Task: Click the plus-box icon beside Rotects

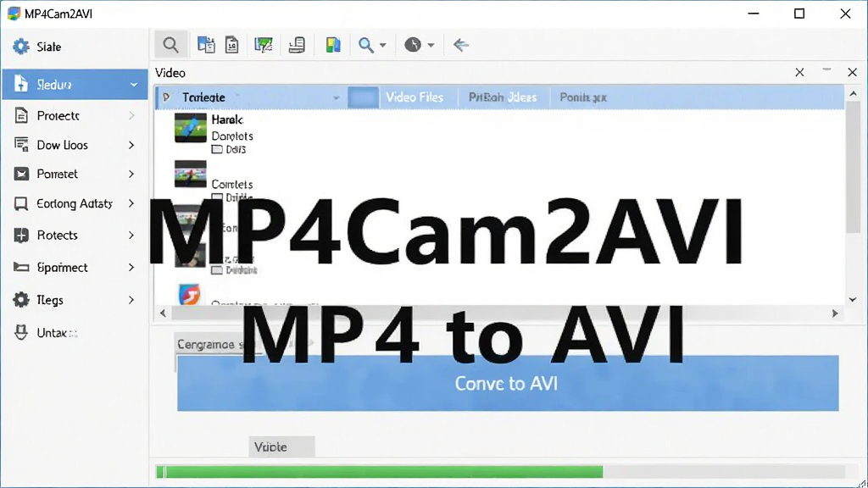Action: click(21, 236)
